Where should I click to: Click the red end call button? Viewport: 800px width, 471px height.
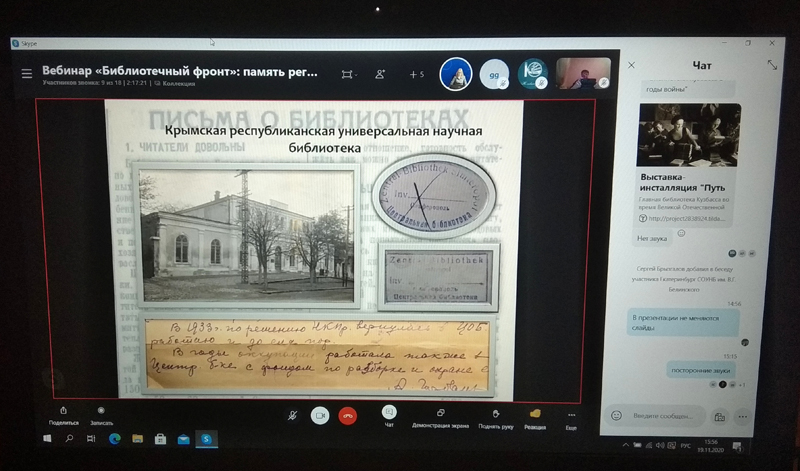[349, 415]
